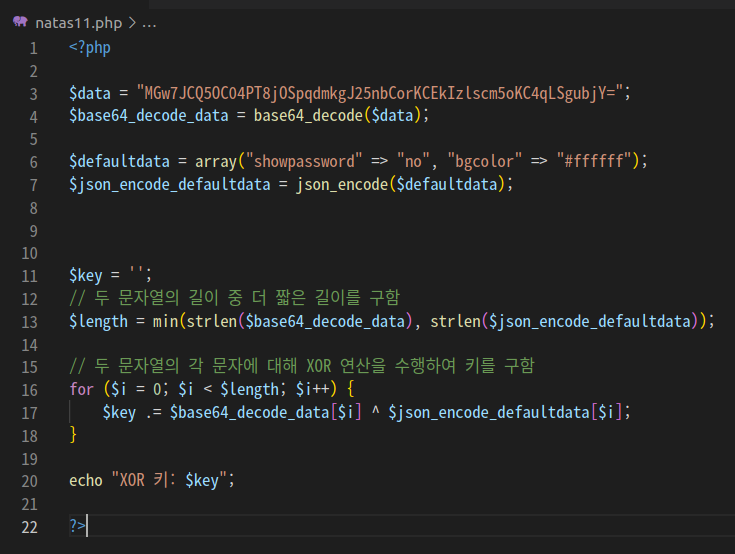Click the <?php opening tag
Screen dimensions: 735x554
pos(90,48)
